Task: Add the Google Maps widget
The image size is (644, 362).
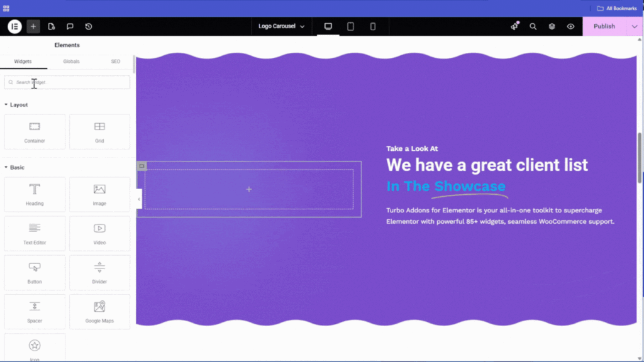Action: pyautogui.click(x=99, y=312)
